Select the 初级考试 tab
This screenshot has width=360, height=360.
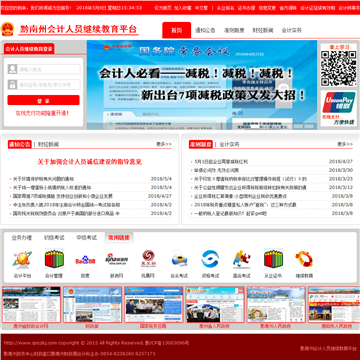pyautogui.click(x=54, y=238)
